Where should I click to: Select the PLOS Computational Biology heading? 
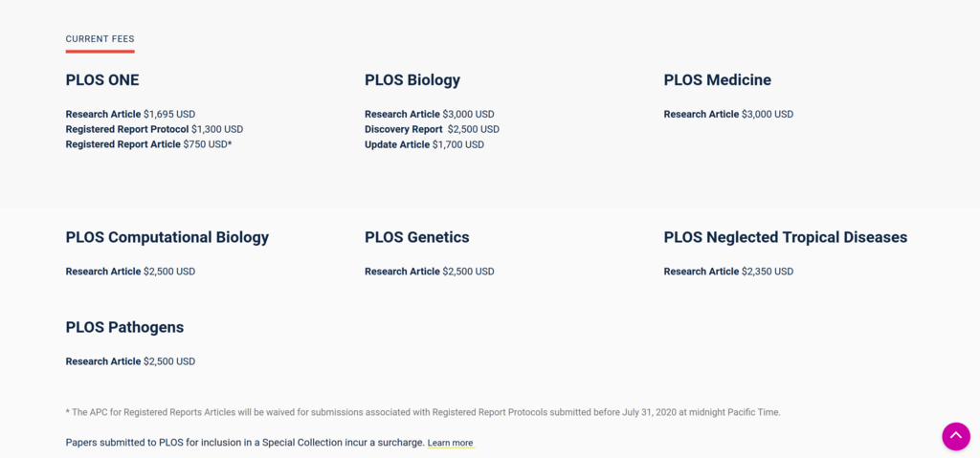(x=167, y=237)
